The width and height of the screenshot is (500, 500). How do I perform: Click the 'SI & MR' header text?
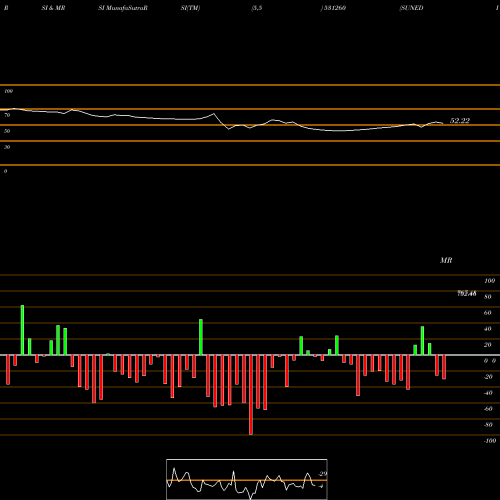click(53, 8)
